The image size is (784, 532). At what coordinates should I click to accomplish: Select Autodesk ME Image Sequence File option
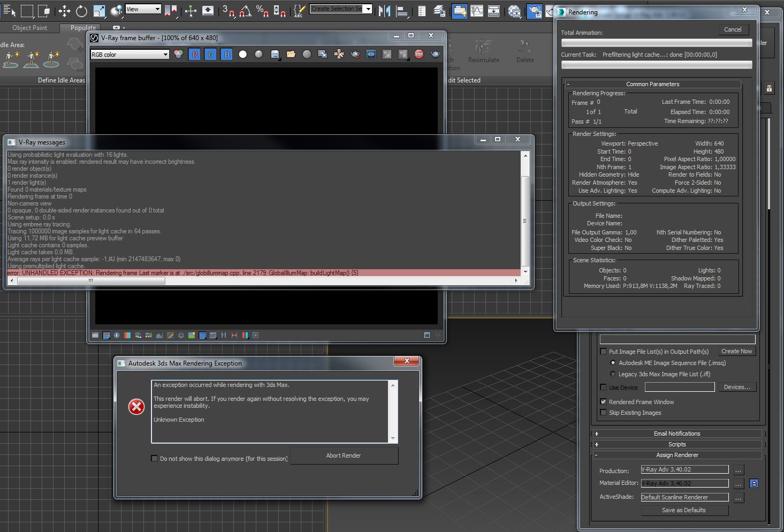click(x=613, y=363)
